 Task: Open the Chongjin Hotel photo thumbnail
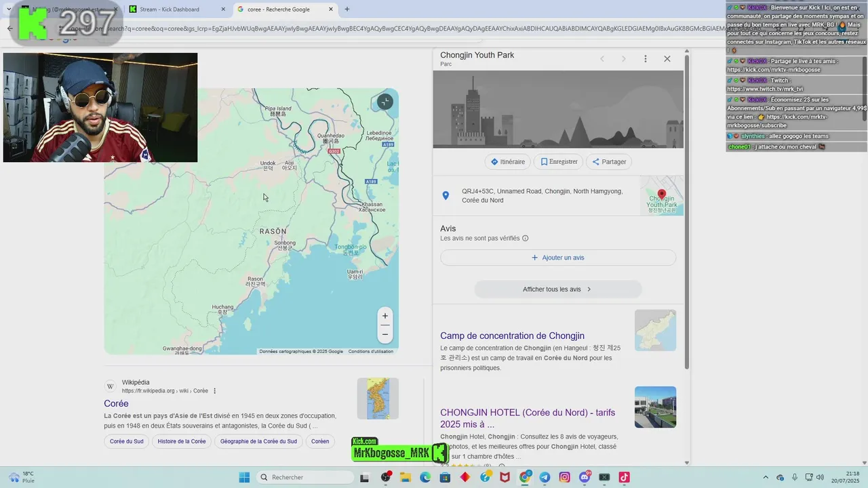pyautogui.click(x=655, y=407)
